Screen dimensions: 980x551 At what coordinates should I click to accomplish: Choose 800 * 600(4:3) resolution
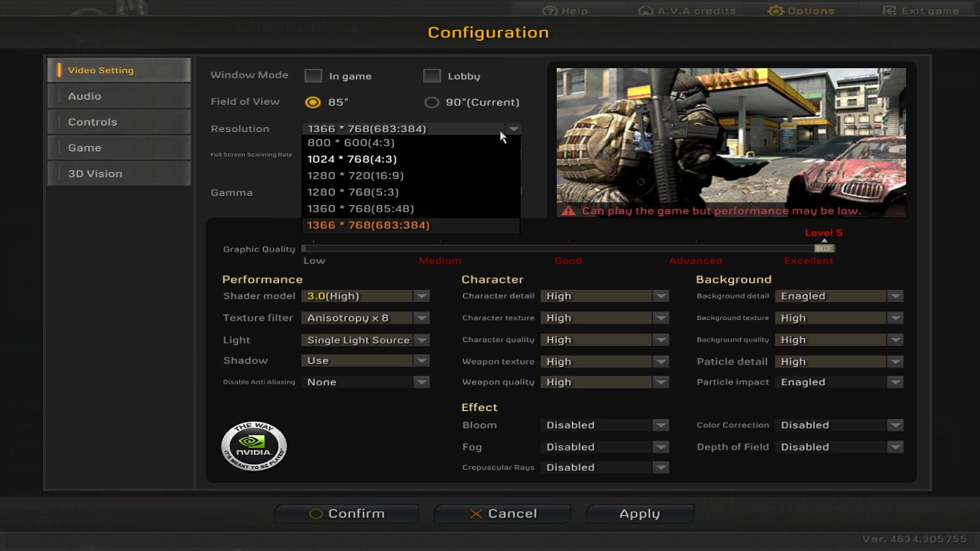pyautogui.click(x=351, y=143)
